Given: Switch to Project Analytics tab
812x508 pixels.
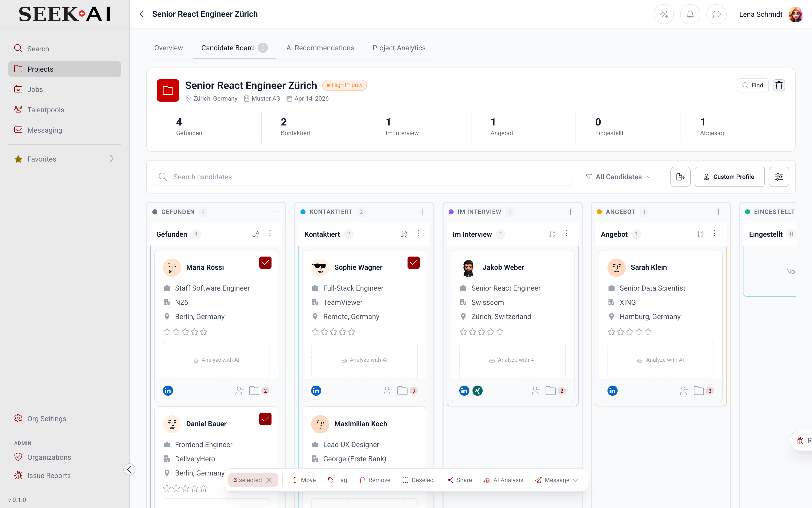Looking at the screenshot, I should coord(399,48).
